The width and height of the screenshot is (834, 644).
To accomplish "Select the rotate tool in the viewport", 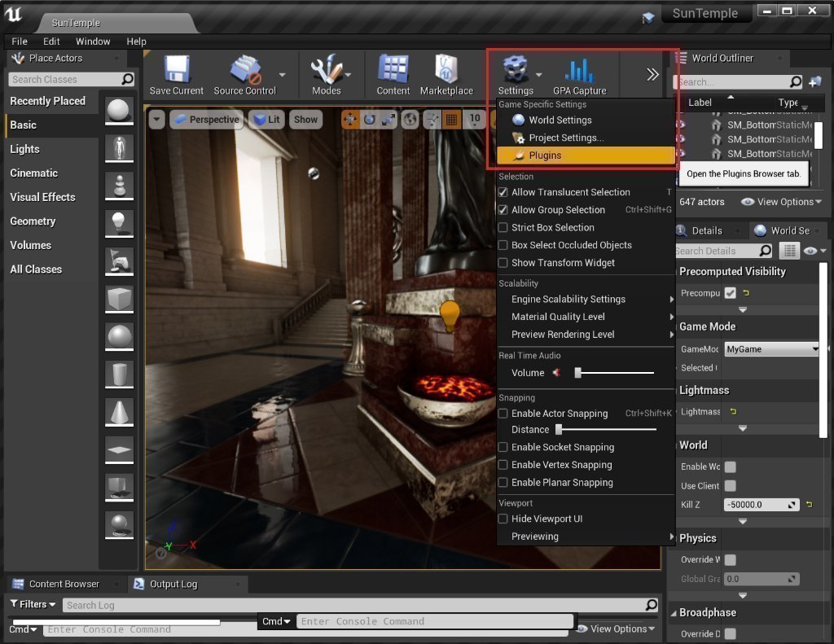I will pyautogui.click(x=369, y=120).
